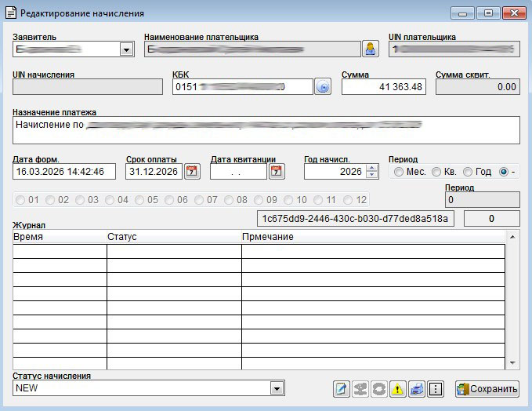This screenshot has width=532, height=411.
Task: Expand the Заявитель dropdown
Action: click(x=126, y=49)
